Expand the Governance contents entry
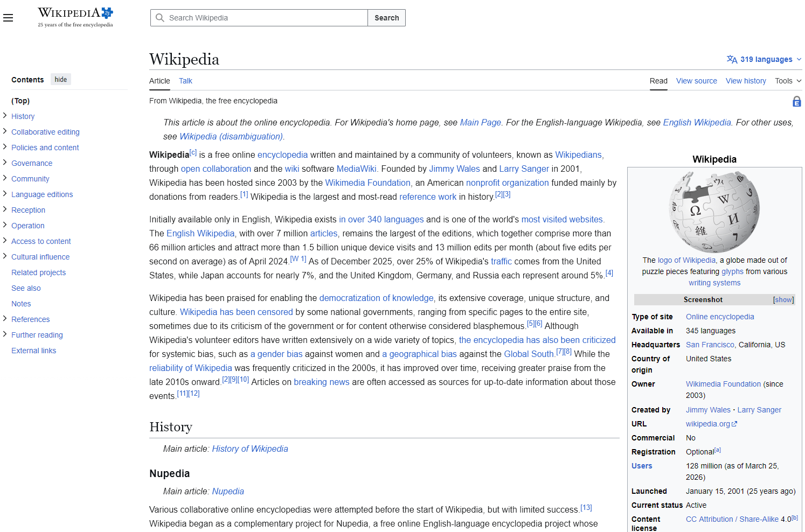This screenshot has width=805, height=532. (x=5, y=163)
